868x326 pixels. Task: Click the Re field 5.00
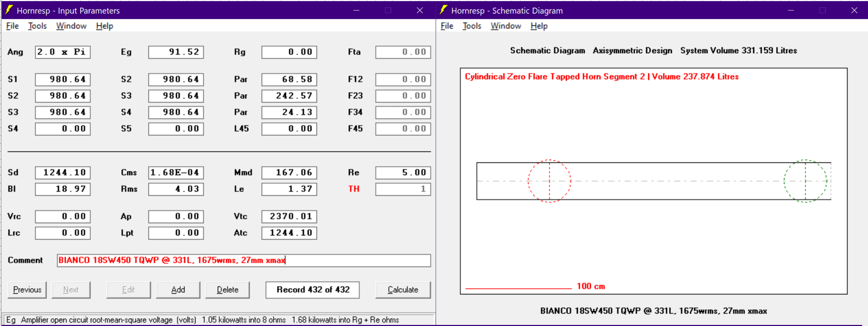click(x=403, y=173)
